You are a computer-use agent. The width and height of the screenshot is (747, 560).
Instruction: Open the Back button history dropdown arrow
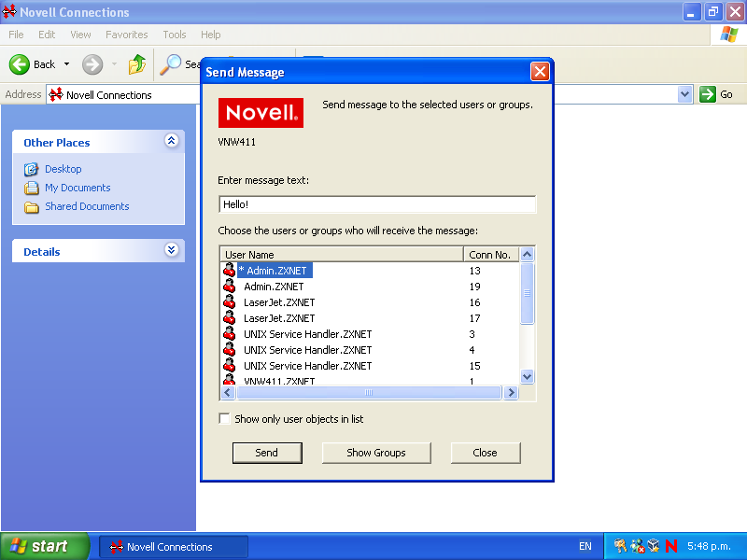point(66,64)
